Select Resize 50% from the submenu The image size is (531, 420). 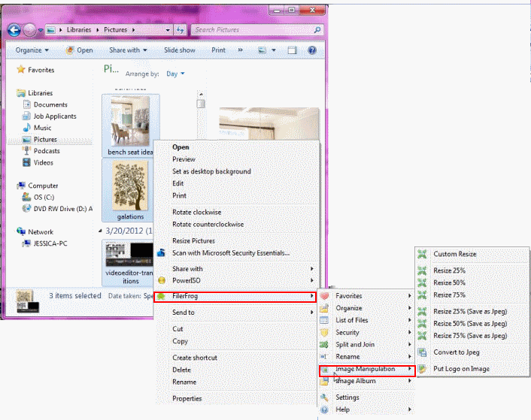point(449,283)
